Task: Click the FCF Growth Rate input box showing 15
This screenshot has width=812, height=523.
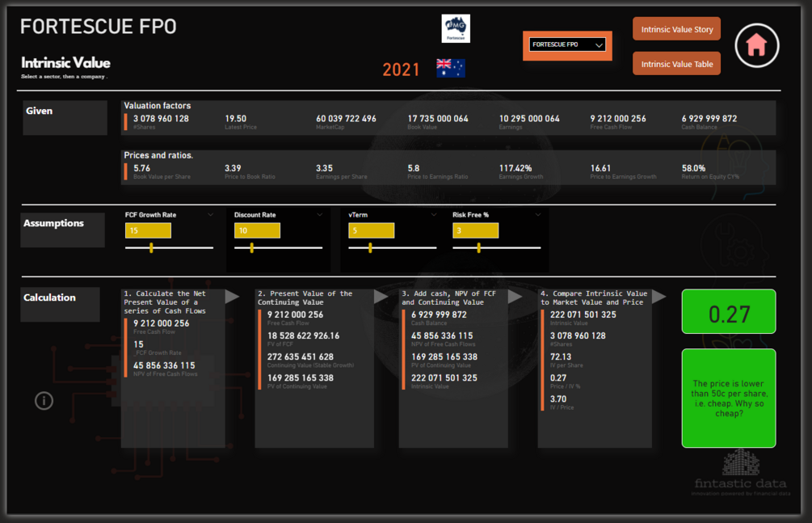Action: pos(148,230)
